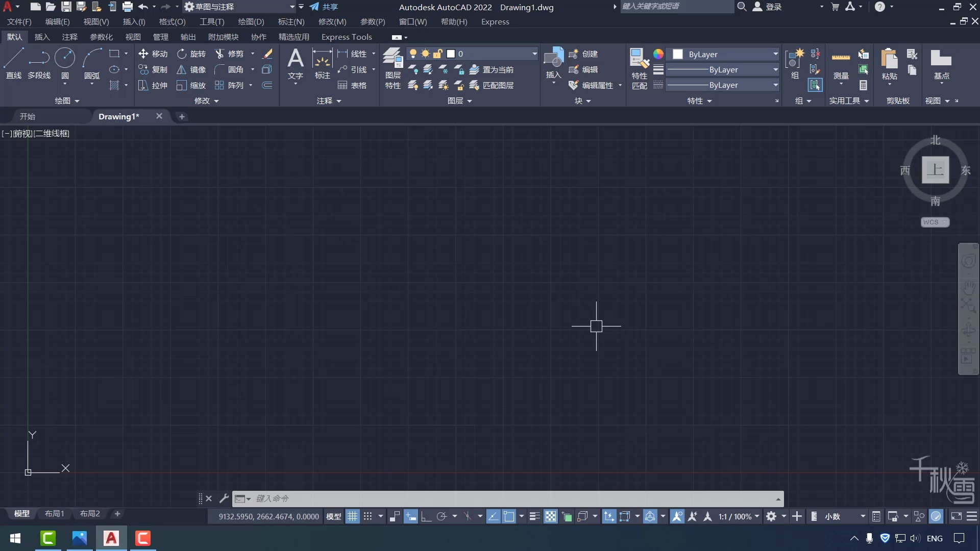
Task: Open the 格式(O) menu
Action: point(172,21)
